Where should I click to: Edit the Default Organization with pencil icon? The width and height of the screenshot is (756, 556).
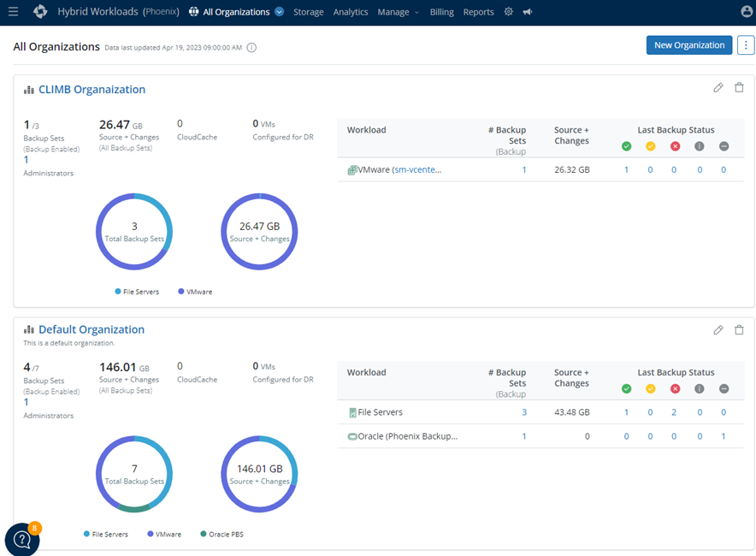tap(718, 330)
